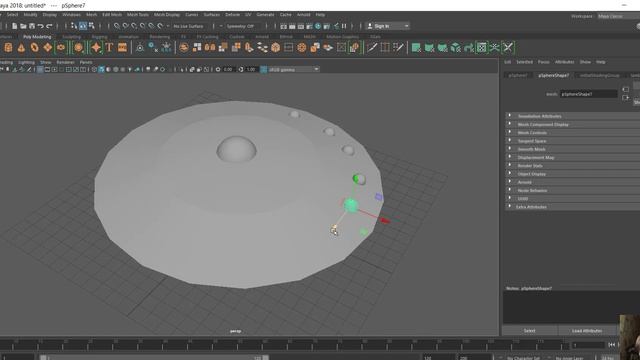The width and height of the screenshot is (640, 360).
Task: Select the Multi-Cut knife tool icon
Action: (372, 47)
